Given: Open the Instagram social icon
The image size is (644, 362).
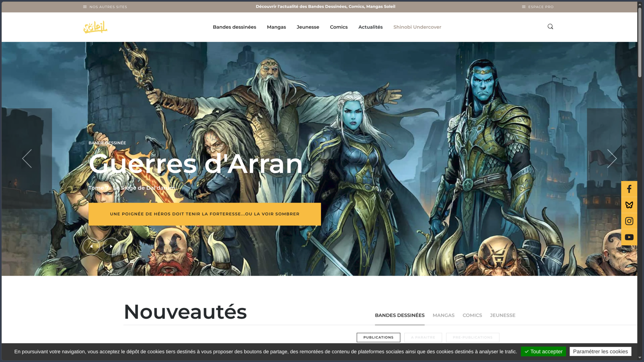Looking at the screenshot, I should 629,221.
